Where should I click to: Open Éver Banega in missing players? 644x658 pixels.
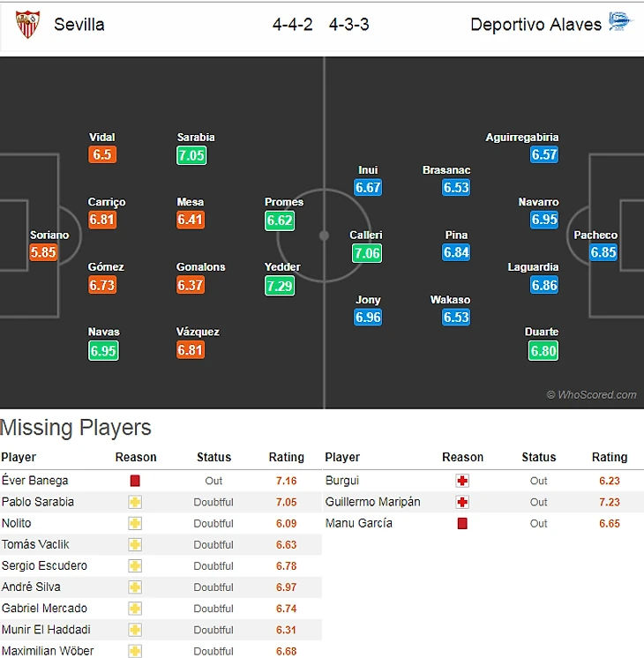point(34,481)
